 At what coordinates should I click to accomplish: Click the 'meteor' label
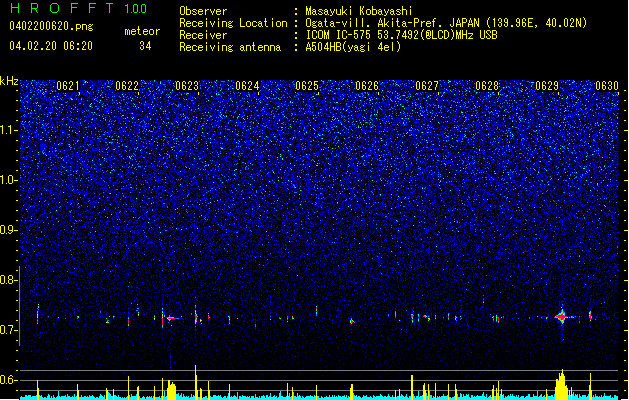pos(142,31)
